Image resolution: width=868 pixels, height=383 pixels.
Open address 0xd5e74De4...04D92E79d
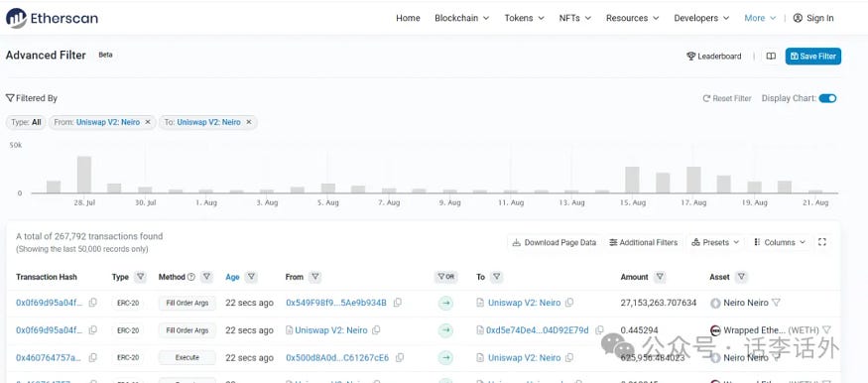pos(538,330)
